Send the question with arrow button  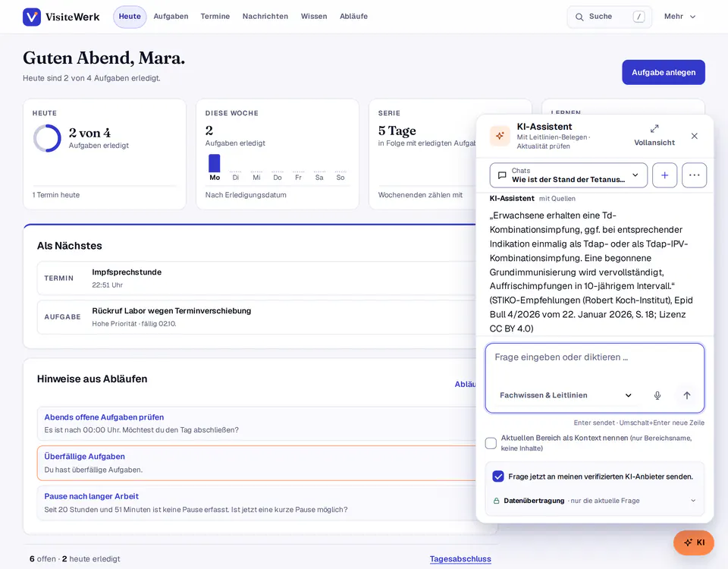pyautogui.click(x=687, y=395)
